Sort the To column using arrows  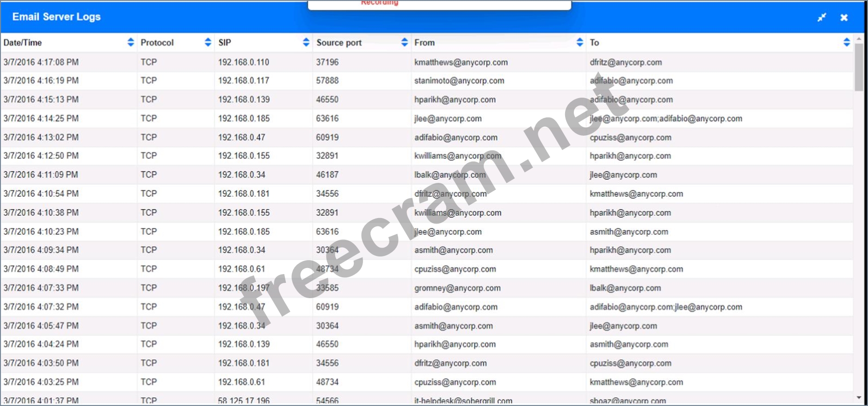846,43
